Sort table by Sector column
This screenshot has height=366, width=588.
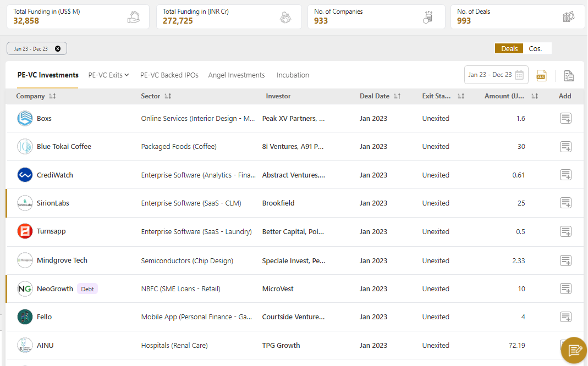pos(168,96)
